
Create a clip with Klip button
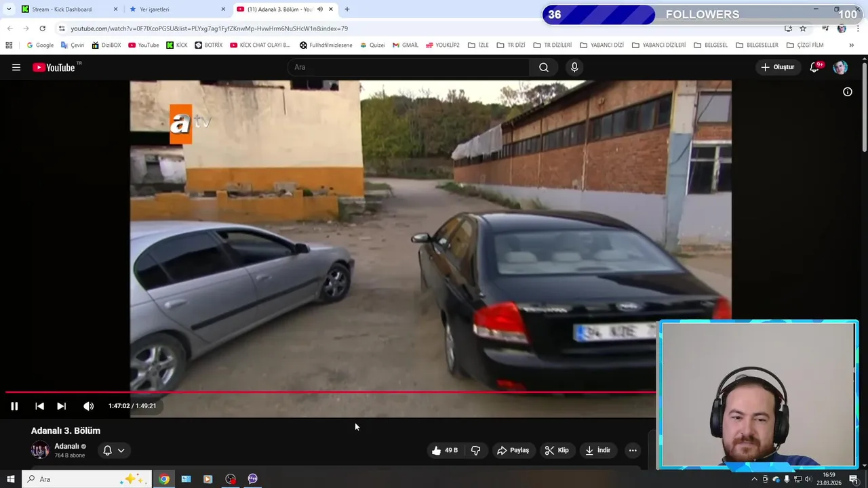tap(557, 450)
